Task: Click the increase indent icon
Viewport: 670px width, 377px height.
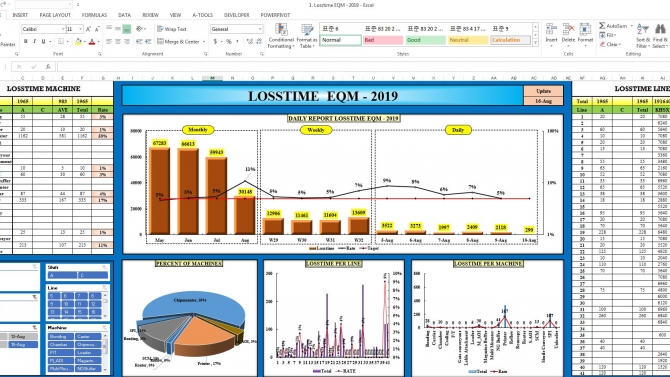Action: coord(148,41)
